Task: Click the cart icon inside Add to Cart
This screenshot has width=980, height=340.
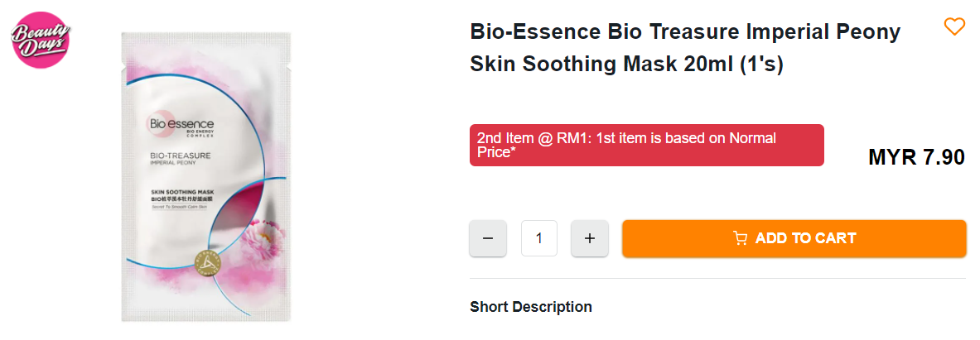Action: click(741, 238)
